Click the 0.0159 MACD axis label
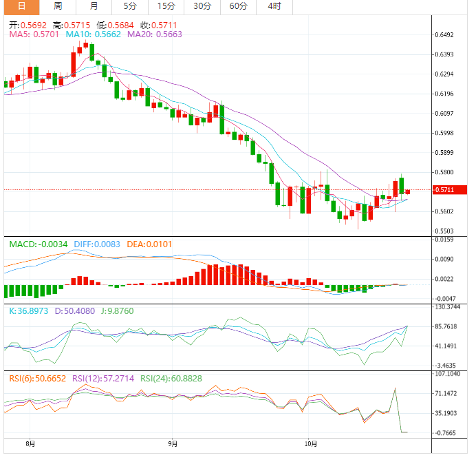Image resolution: width=476 pixels, height=462 pixels. pyautogui.click(x=444, y=240)
